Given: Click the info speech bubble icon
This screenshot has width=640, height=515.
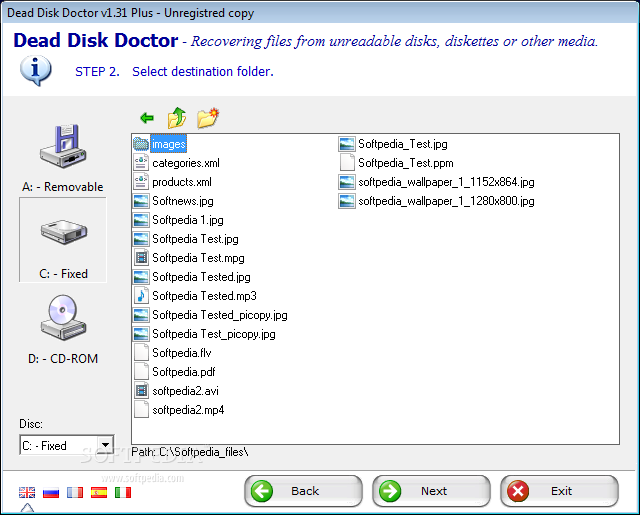Looking at the screenshot, I should pyautogui.click(x=36, y=71).
